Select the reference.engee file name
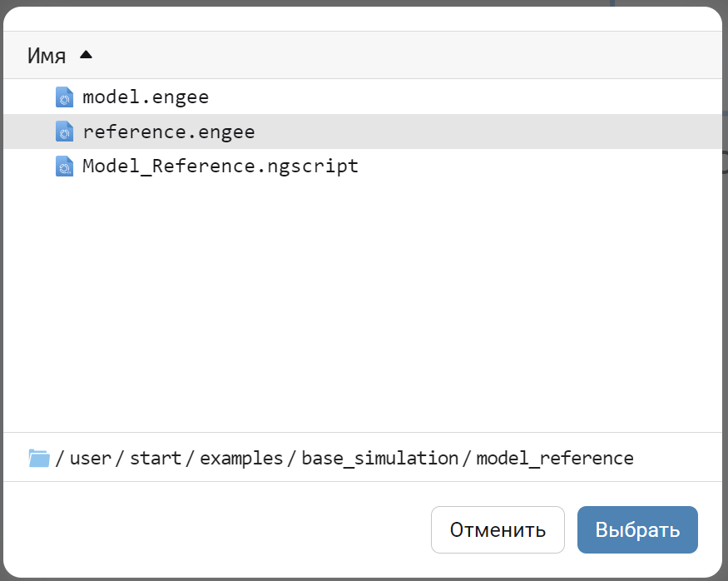 click(x=169, y=132)
